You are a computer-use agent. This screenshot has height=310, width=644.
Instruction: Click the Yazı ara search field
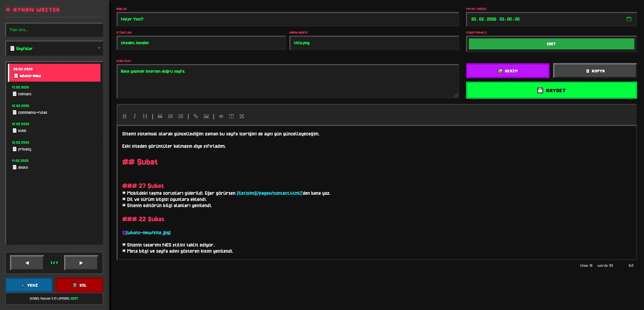tap(54, 30)
